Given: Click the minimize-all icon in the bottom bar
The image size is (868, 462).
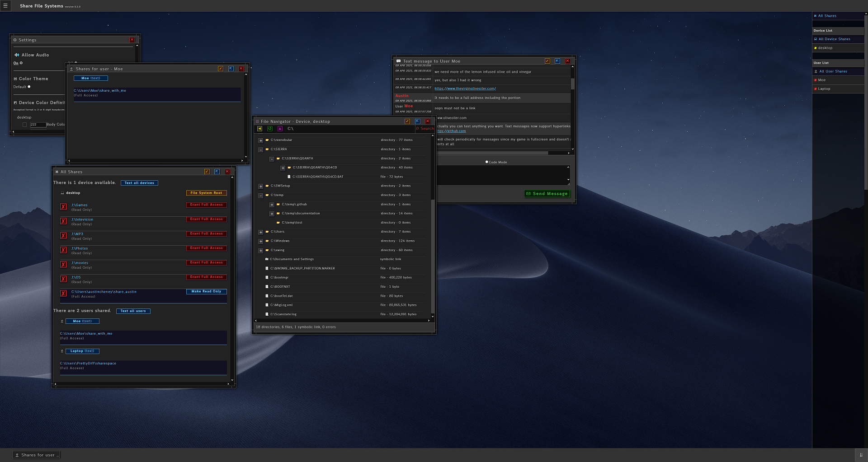Looking at the screenshot, I should (861, 455).
